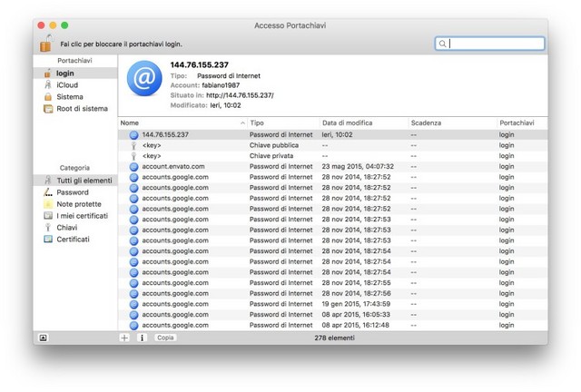
Task: Select the account.envato.com entry
Action: [173, 166]
